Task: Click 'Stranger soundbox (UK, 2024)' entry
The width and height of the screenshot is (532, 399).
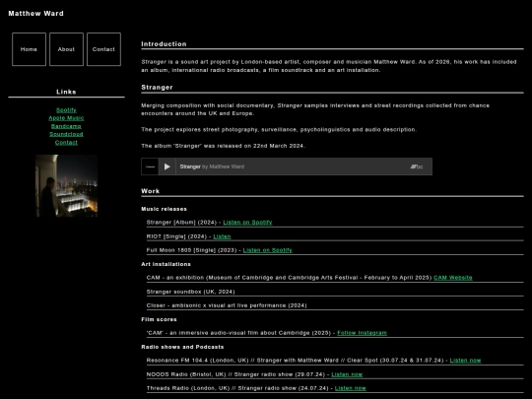Action: 191,292
